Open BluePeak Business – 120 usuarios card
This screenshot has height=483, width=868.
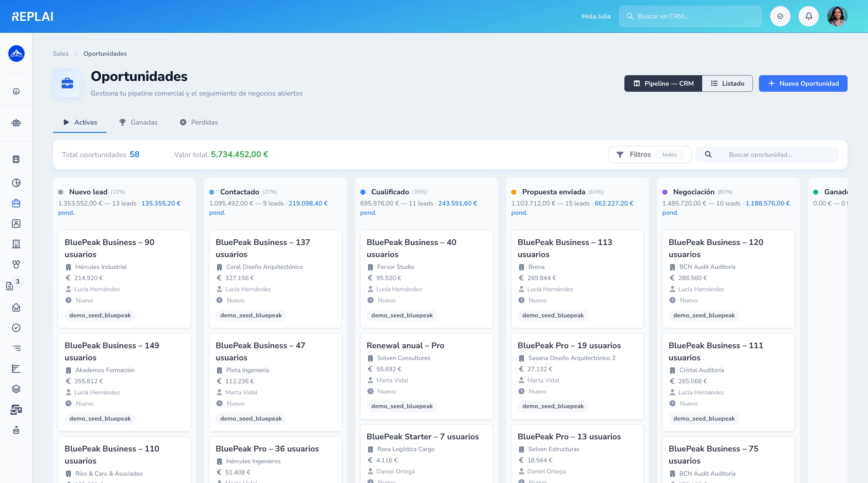coord(728,279)
